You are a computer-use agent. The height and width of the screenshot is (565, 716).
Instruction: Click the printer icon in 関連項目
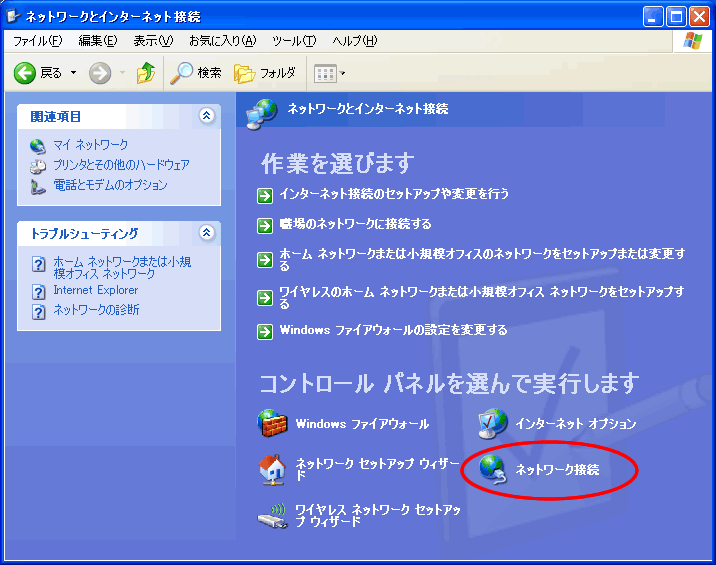[38, 166]
